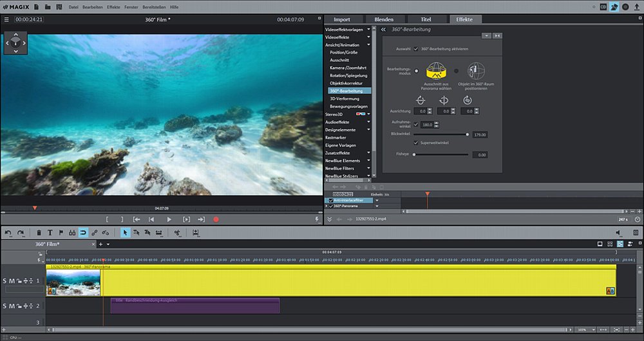Click the title text T tool
The height and width of the screenshot is (341, 644).
[x=50, y=233]
